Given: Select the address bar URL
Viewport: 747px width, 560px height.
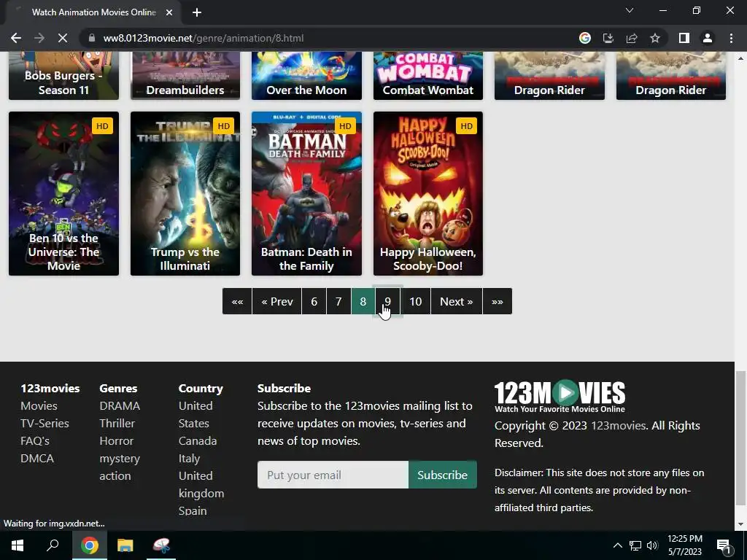Looking at the screenshot, I should point(204,38).
